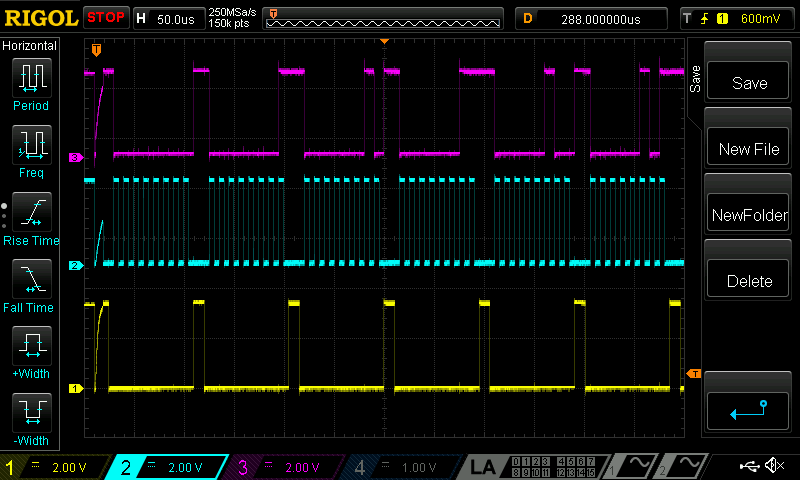Screen dimensions: 800x480
Task: Click the channel 3 magenta ground marker
Action: click(76, 158)
